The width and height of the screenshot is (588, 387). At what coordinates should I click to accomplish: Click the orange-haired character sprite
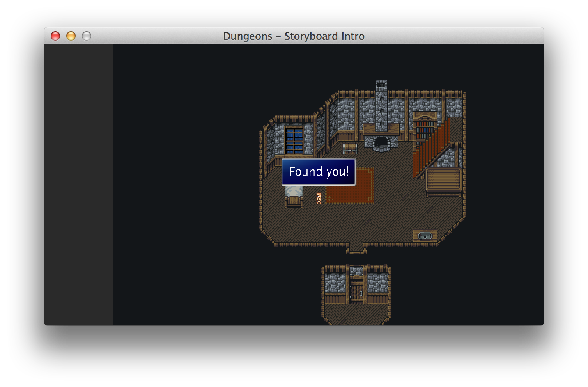(319, 198)
